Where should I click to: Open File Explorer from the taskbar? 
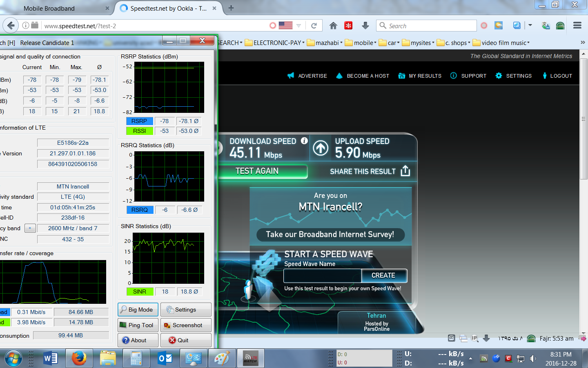coord(108,359)
